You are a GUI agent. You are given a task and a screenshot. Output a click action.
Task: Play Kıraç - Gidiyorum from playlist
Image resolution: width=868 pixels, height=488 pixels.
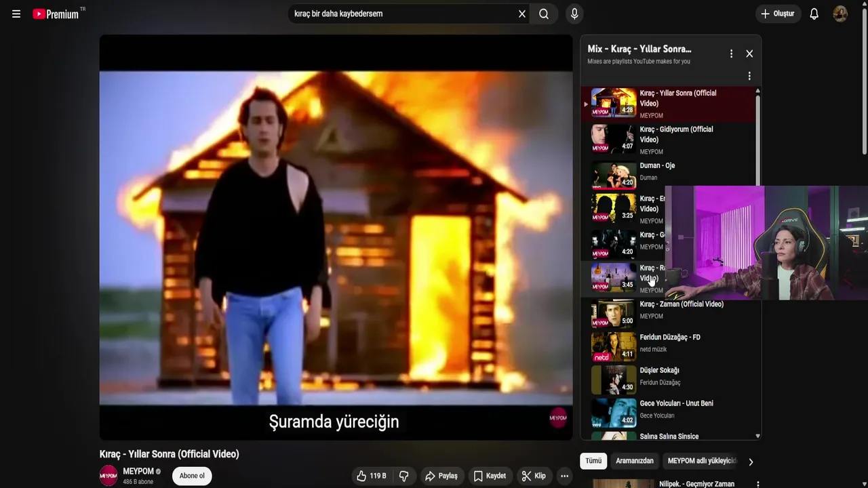(668, 140)
